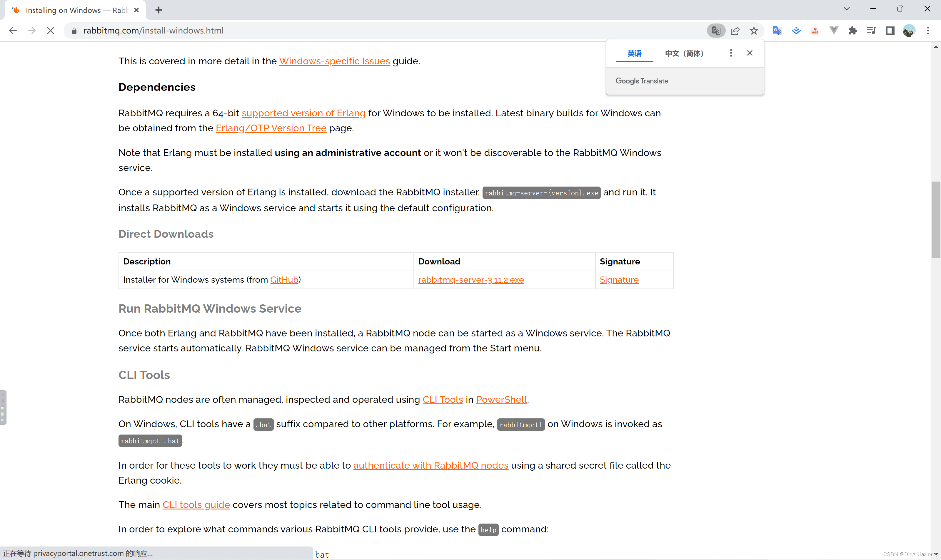Viewport: 941px width, 560px height.
Task: Open the GitHub link in table
Action: click(284, 280)
